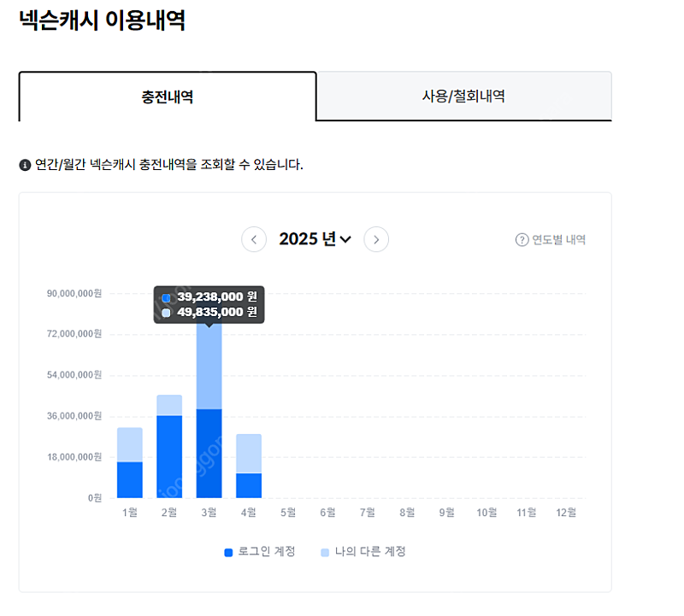Image resolution: width=684 pixels, height=616 pixels.
Task: Click the 8월 axis label
Action: (407, 513)
